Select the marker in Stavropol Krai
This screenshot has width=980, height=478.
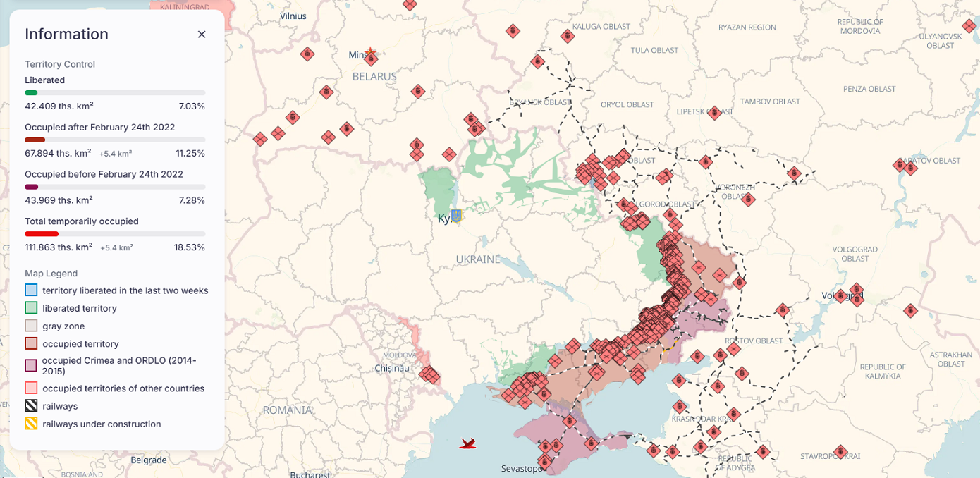click(x=840, y=451)
